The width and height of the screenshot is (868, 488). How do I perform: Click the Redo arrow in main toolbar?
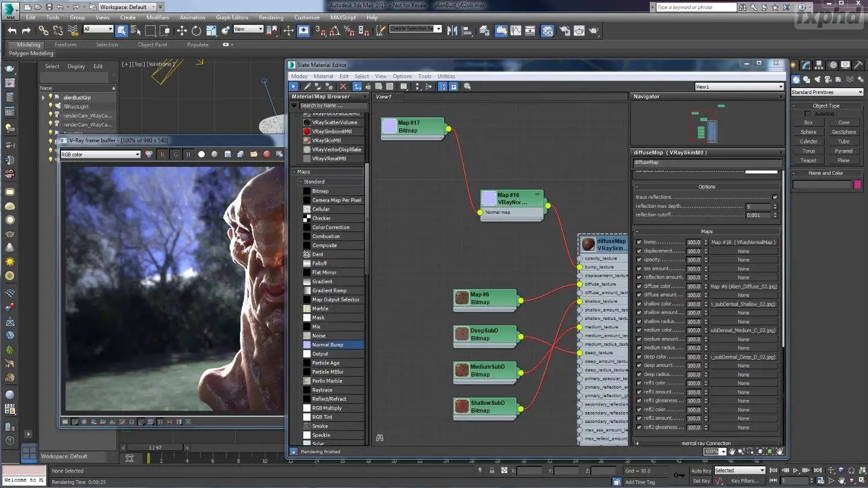click(26, 31)
